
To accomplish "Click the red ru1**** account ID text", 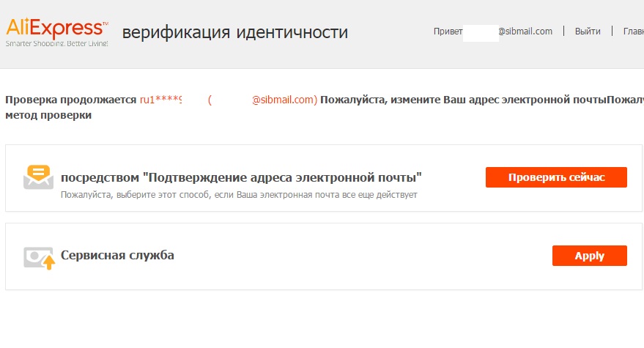I will tap(160, 100).
